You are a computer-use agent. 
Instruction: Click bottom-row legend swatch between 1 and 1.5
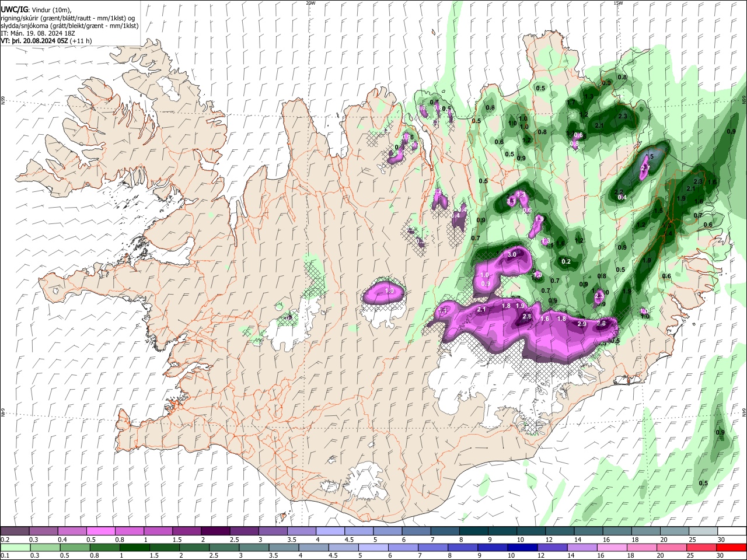[135, 547]
